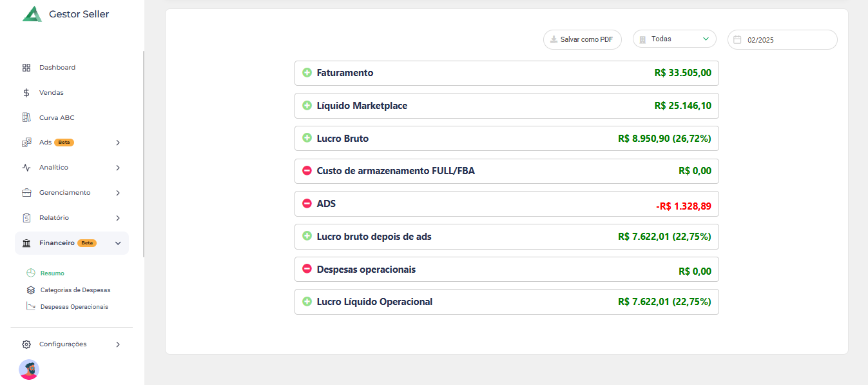Click the calendar icon in date field

point(738,39)
